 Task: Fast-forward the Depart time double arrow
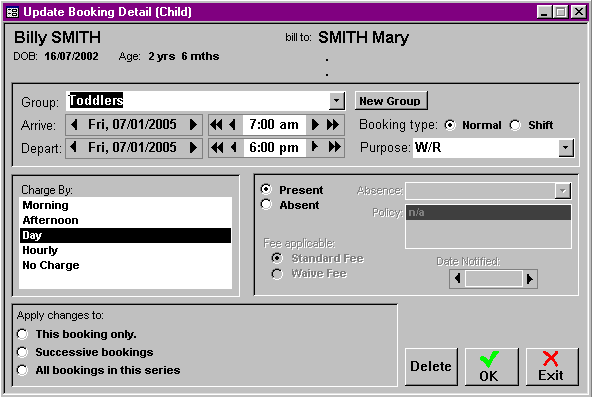pyautogui.click(x=334, y=147)
